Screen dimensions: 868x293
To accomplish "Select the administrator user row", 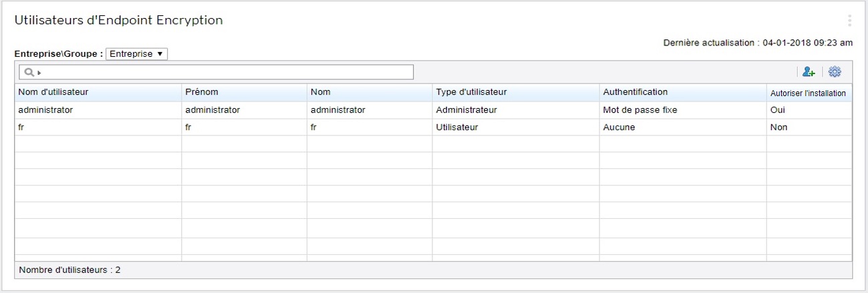I will pos(45,110).
